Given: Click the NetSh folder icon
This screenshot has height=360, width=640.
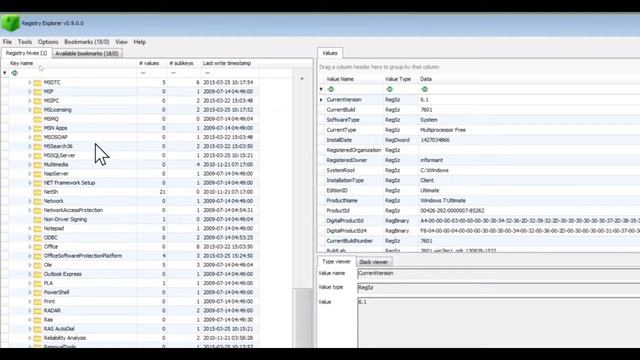Looking at the screenshot, I should click(38, 192).
